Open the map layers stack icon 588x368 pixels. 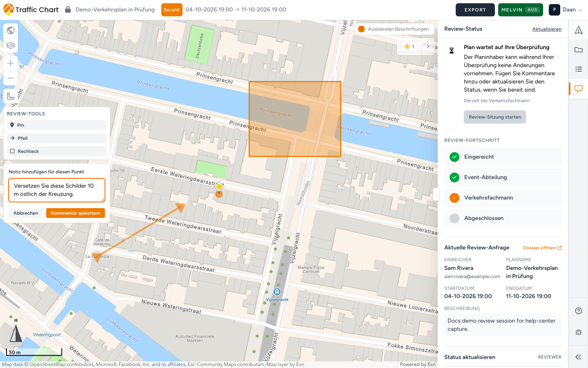click(x=11, y=45)
